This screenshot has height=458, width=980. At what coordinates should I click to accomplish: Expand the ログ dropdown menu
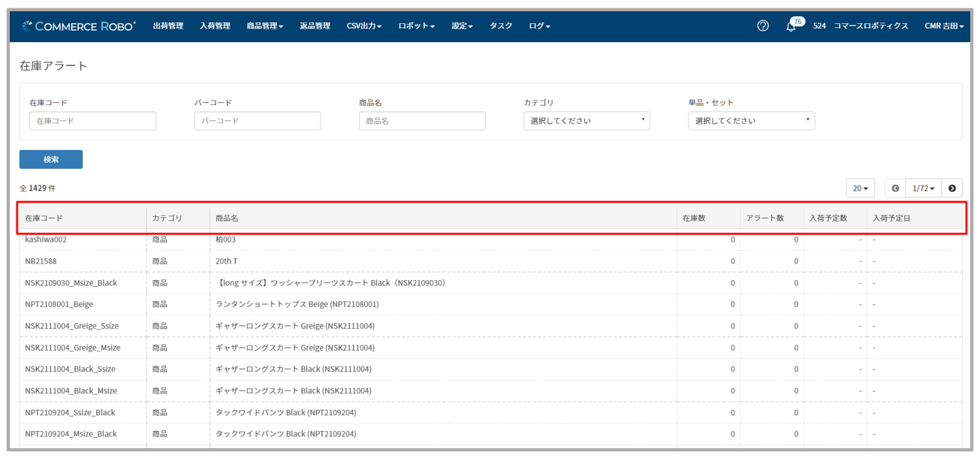pyautogui.click(x=539, y=26)
